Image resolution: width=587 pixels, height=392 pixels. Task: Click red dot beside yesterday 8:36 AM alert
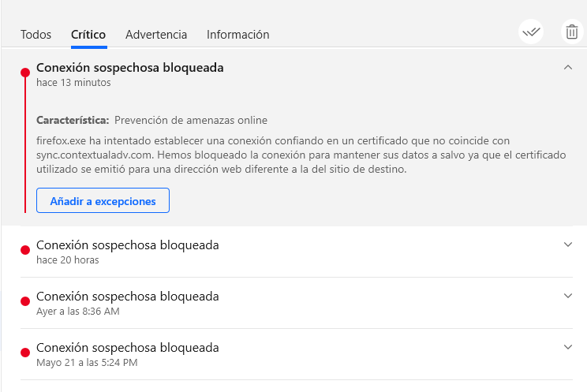pyautogui.click(x=25, y=301)
